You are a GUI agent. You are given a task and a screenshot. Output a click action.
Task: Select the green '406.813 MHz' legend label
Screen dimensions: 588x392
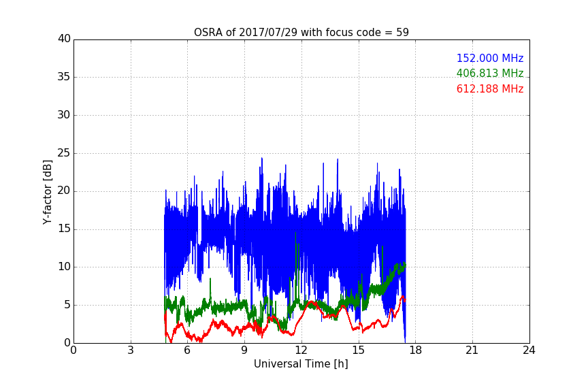490,73
